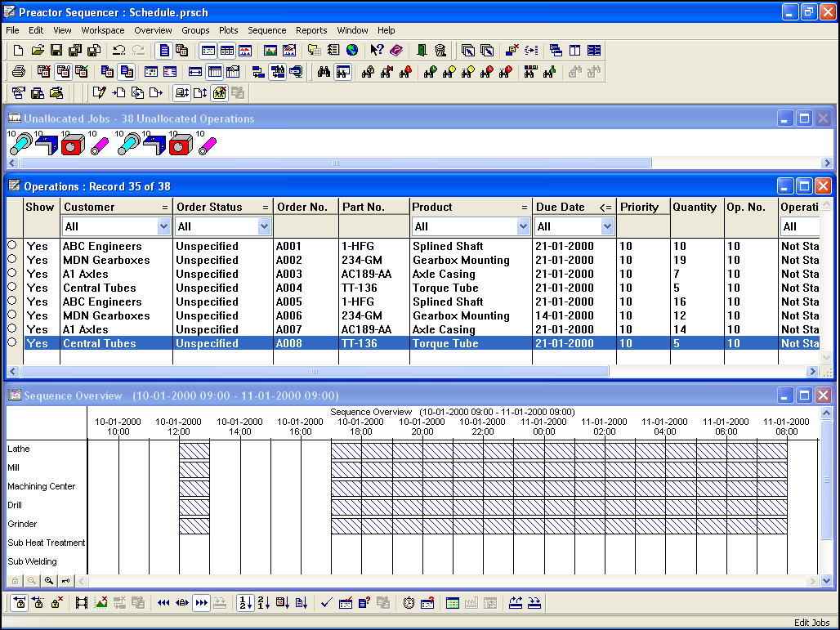Open the Reports menu
Viewport: 840px width, 630px height.
tap(311, 30)
